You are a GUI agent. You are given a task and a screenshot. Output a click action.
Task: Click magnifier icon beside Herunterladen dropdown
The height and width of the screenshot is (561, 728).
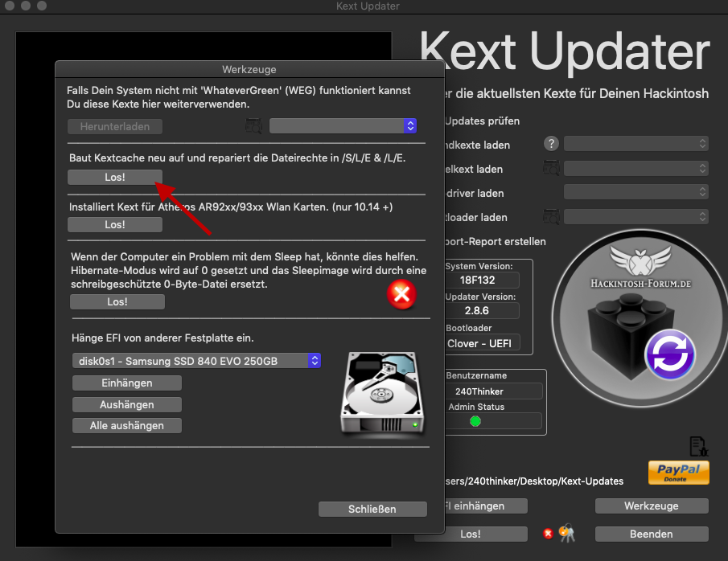tap(253, 125)
